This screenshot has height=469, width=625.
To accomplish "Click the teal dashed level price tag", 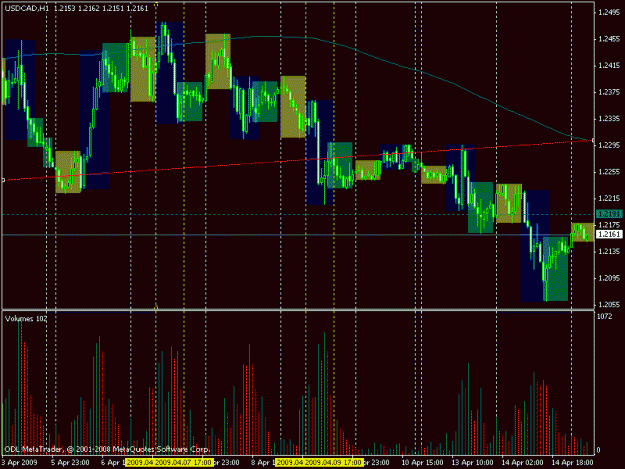I will point(609,214).
